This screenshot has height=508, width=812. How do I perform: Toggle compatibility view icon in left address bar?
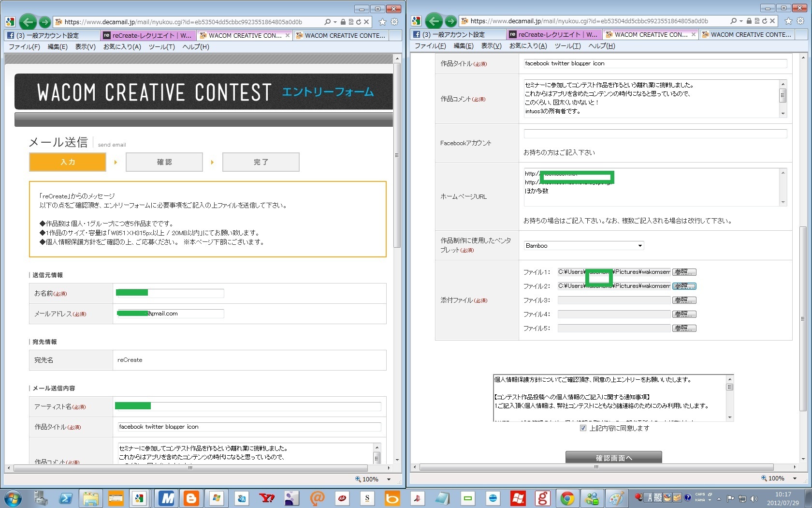350,22
